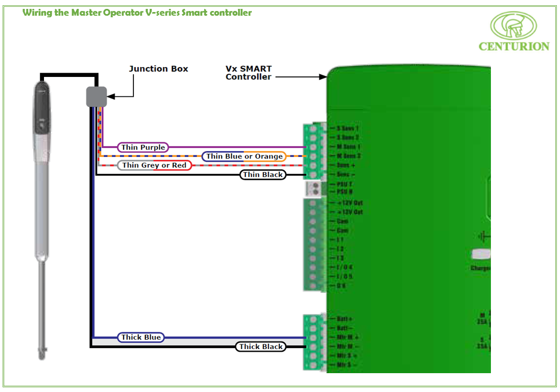
Task: Click the 'I 3' input label
Action: tap(340, 258)
